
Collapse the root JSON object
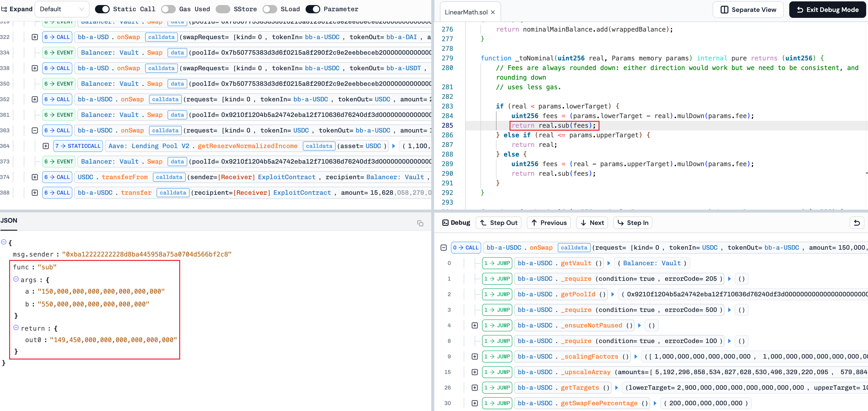[x=4, y=242]
